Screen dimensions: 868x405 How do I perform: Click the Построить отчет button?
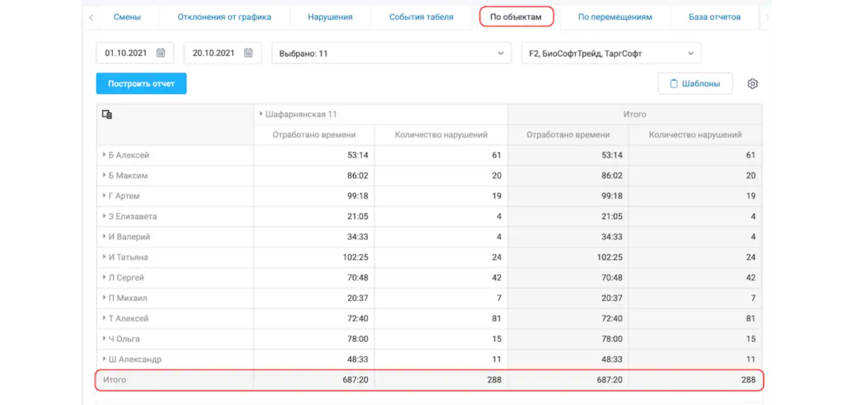point(141,83)
